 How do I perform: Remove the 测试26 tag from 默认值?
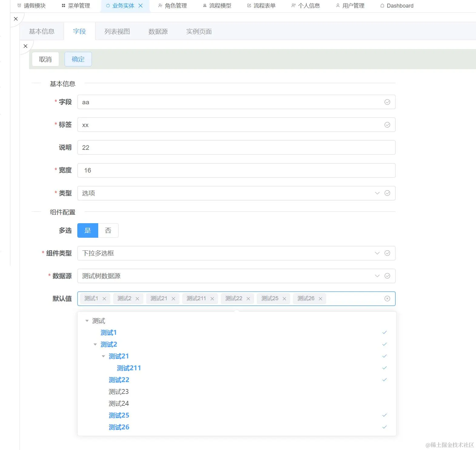tap(320, 299)
